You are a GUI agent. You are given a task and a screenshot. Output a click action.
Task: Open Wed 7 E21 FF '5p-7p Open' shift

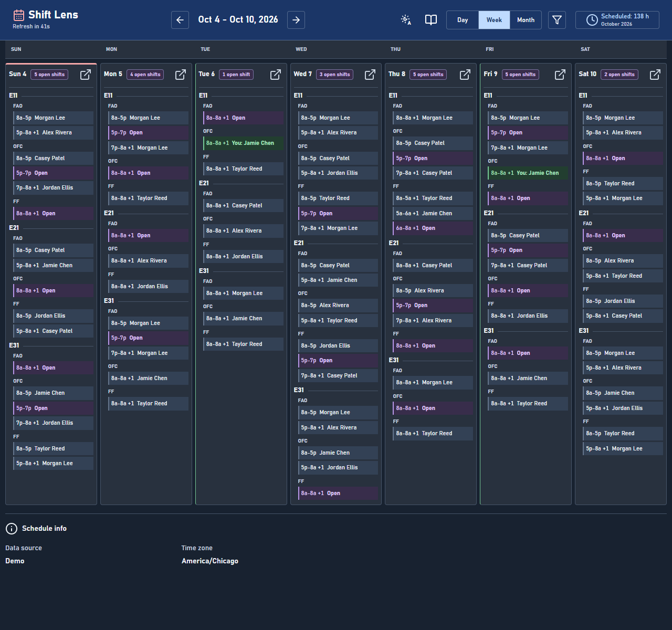coord(338,361)
